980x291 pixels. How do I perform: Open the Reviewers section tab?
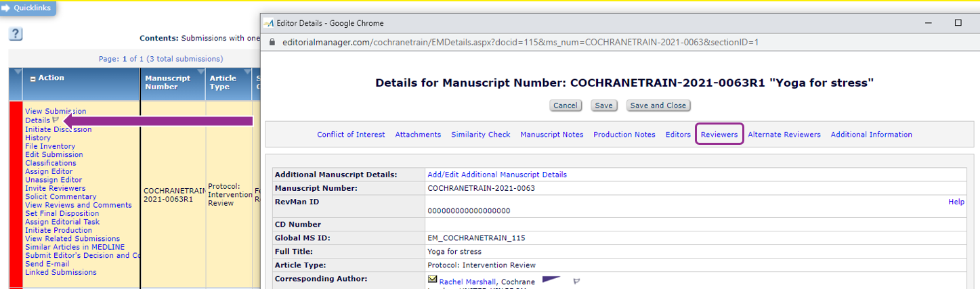719,135
